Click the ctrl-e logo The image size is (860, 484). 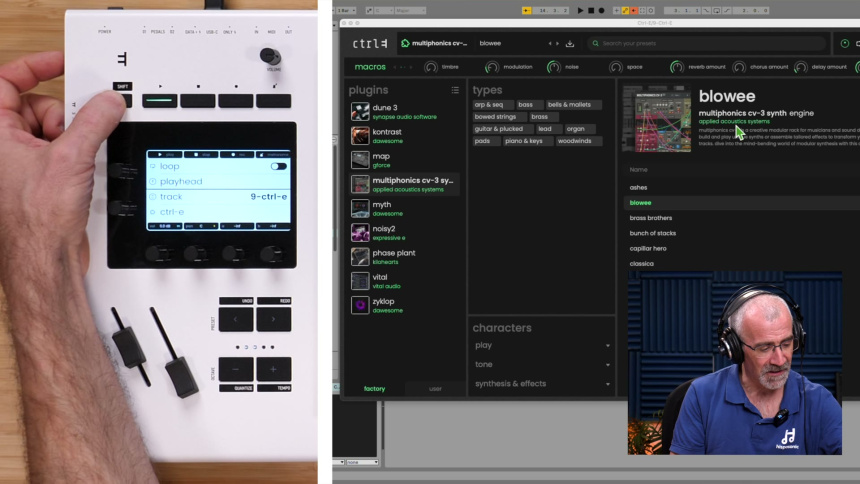370,43
